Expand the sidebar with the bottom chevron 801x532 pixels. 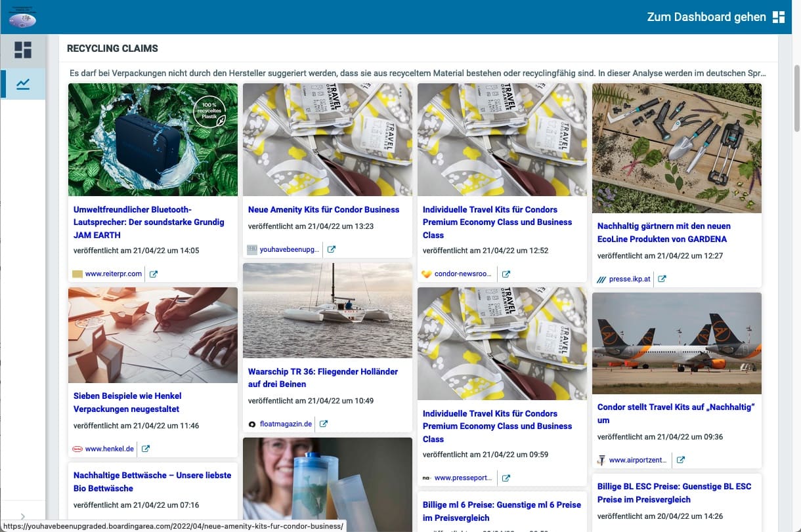(23, 516)
